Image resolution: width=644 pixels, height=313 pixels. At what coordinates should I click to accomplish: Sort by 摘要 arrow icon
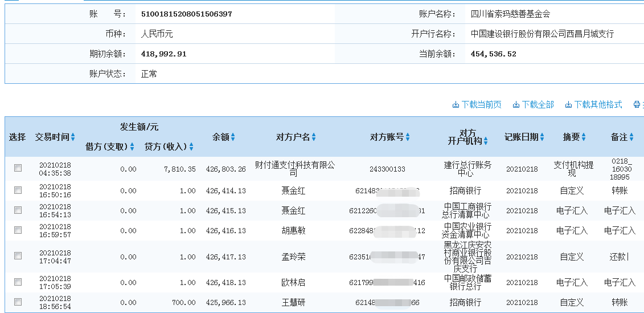(584, 137)
